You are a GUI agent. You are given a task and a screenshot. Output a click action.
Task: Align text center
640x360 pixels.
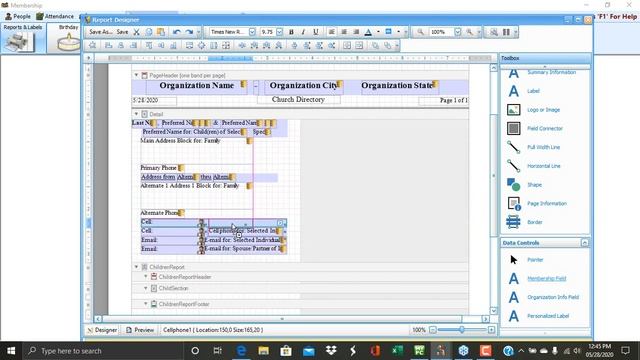tap(344, 32)
